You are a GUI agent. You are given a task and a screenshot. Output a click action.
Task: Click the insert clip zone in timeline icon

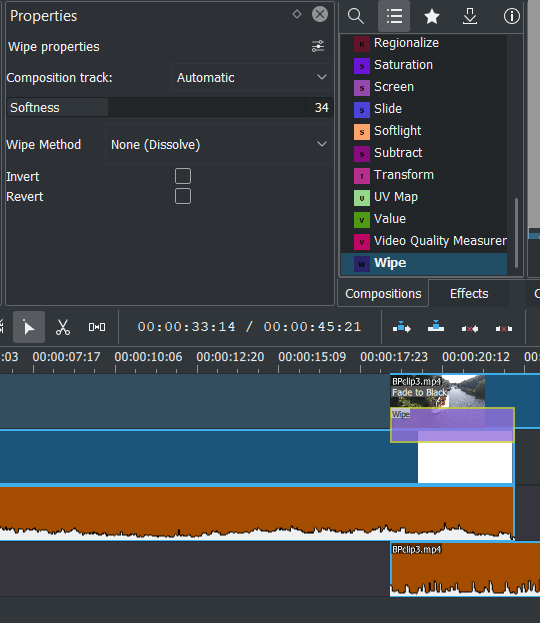point(402,328)
